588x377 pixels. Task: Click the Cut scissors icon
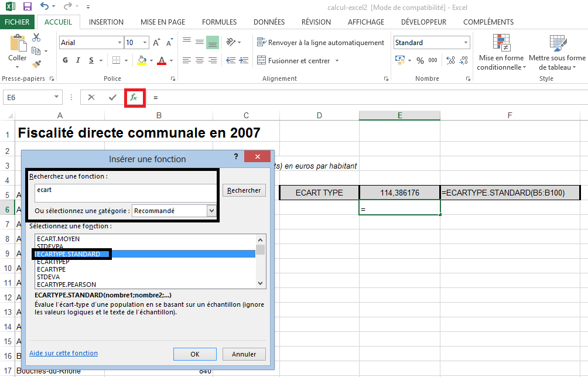click(x=36, y=38)
